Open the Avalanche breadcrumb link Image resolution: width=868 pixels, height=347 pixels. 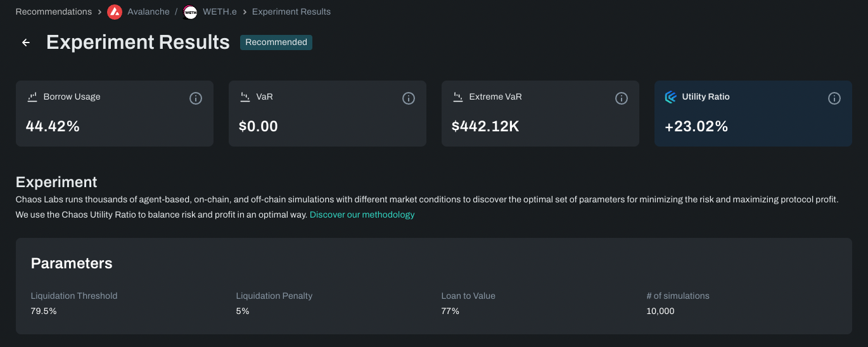click(x=148, y=12)
